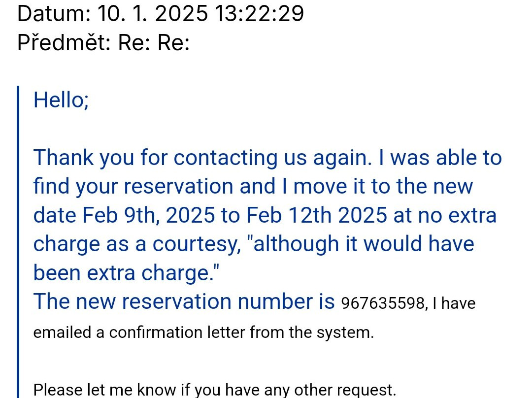Click the "Please let me know" sentence
532x398 pixels.
coord(214,390)
